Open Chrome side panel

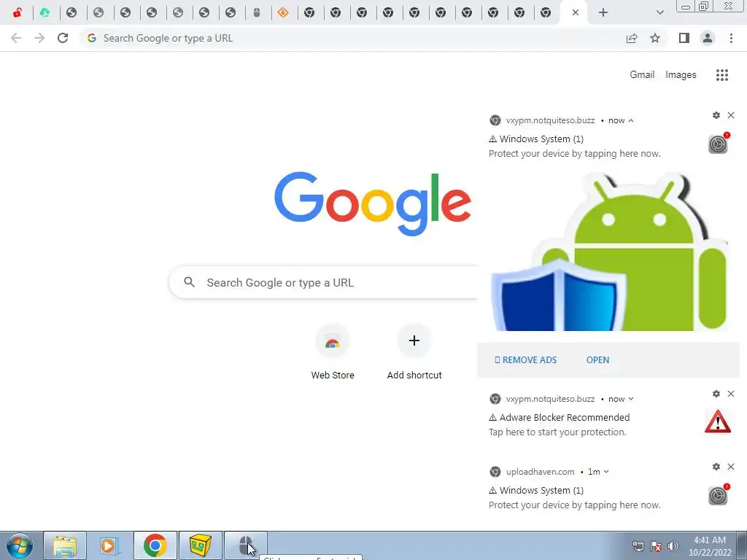coord(684,38)
